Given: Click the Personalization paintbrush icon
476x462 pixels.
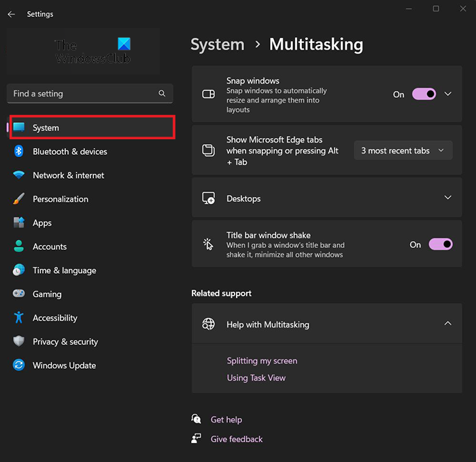Looking at the screenshot, I should click(x=19, y=198).
